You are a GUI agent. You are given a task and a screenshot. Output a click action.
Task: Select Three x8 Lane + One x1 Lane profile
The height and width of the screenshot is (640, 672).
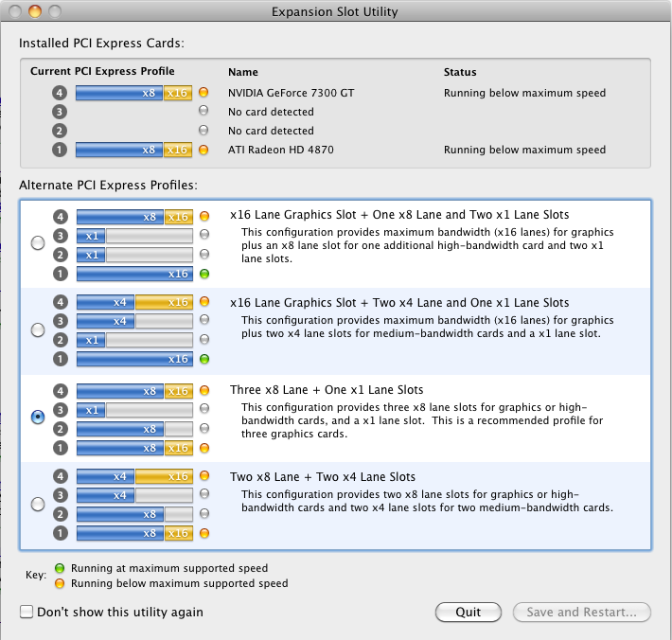38,417
